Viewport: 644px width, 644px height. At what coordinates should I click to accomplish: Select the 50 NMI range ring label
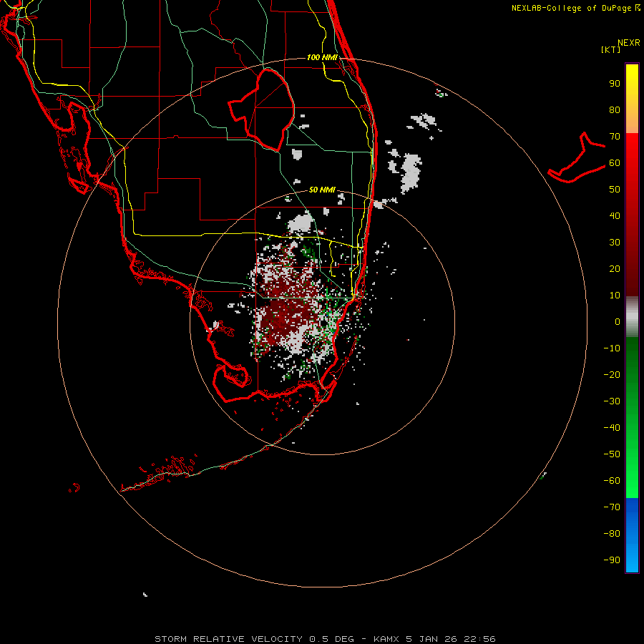322,190
